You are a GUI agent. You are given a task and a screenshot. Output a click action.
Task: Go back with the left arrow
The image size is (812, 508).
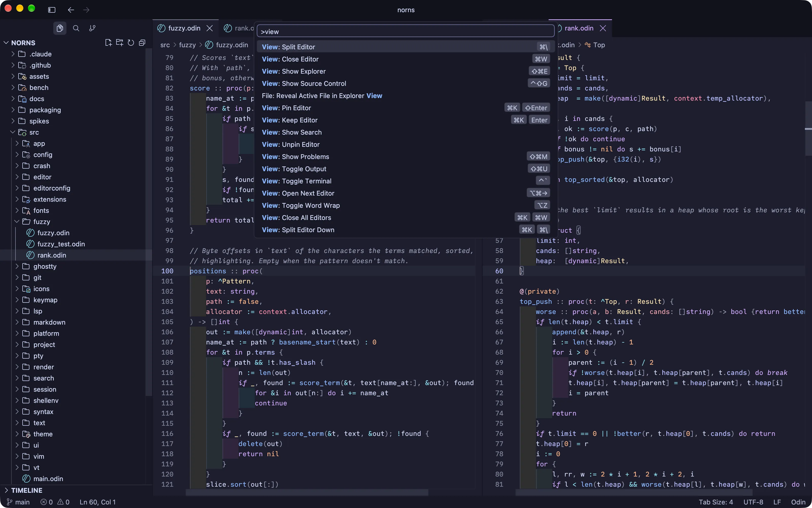pyautogui.click(x=71, y=10)
